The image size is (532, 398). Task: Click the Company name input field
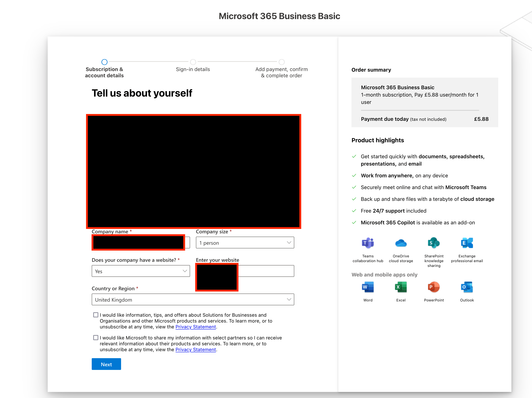click(x=141, y=243)
